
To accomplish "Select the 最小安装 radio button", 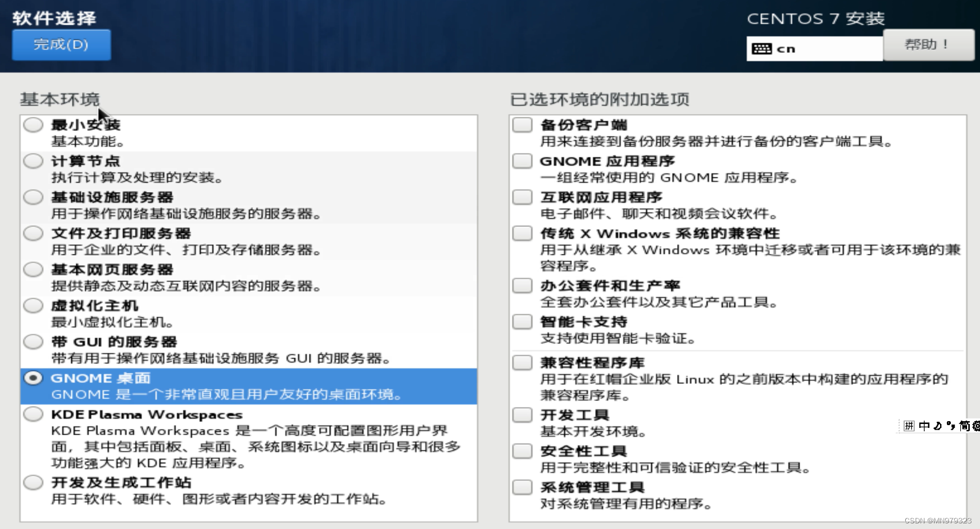I will (33, 125).
